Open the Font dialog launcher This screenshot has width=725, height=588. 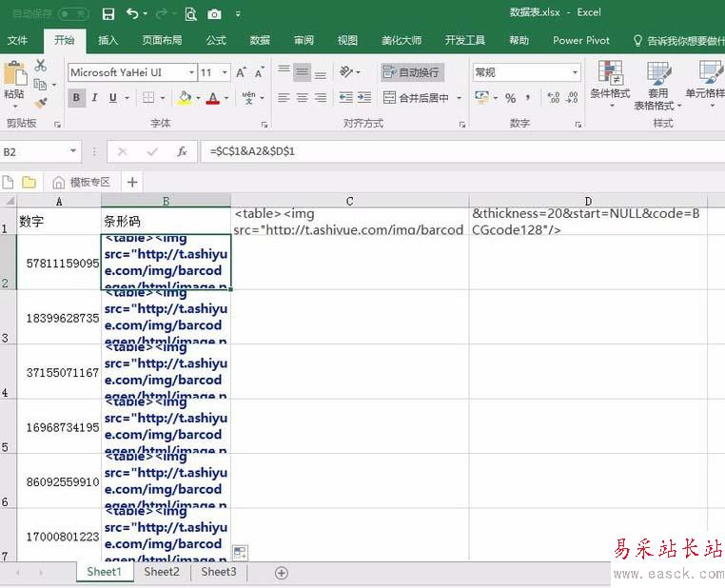pyautogui.click(x=265, y=125)
